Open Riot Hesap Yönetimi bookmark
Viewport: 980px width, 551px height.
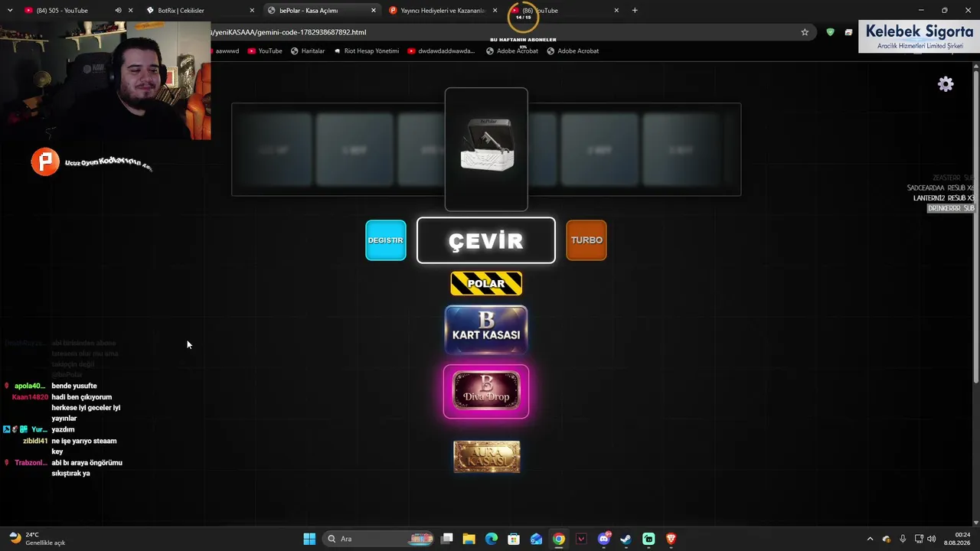[366, 51]
